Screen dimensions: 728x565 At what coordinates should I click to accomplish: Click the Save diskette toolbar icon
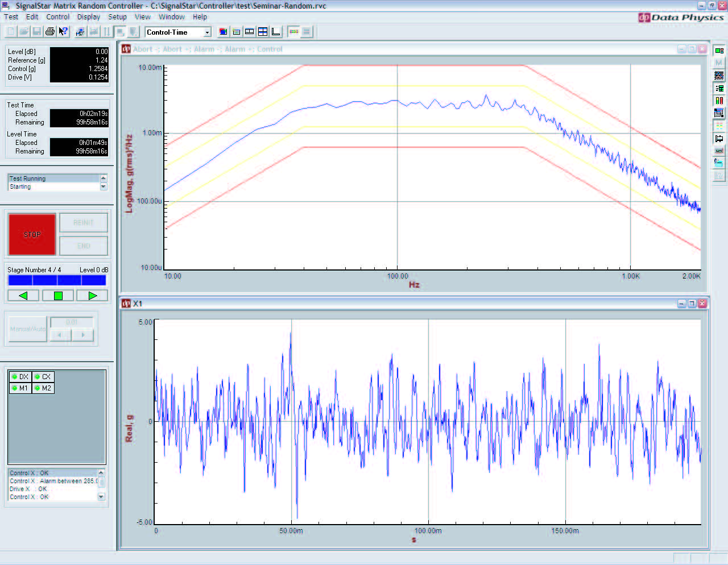pyautogui.click(x=36, y=32)
